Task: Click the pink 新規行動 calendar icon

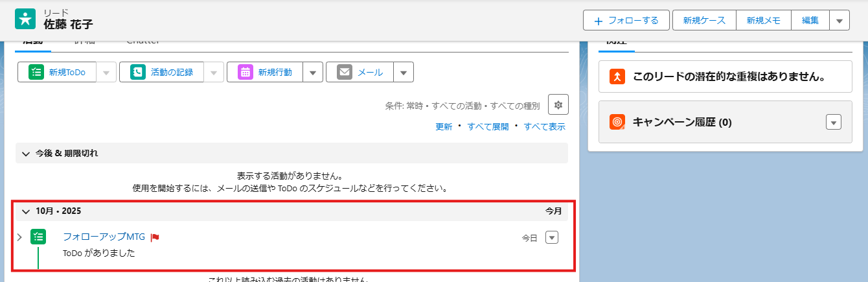Action: (246, 72)
